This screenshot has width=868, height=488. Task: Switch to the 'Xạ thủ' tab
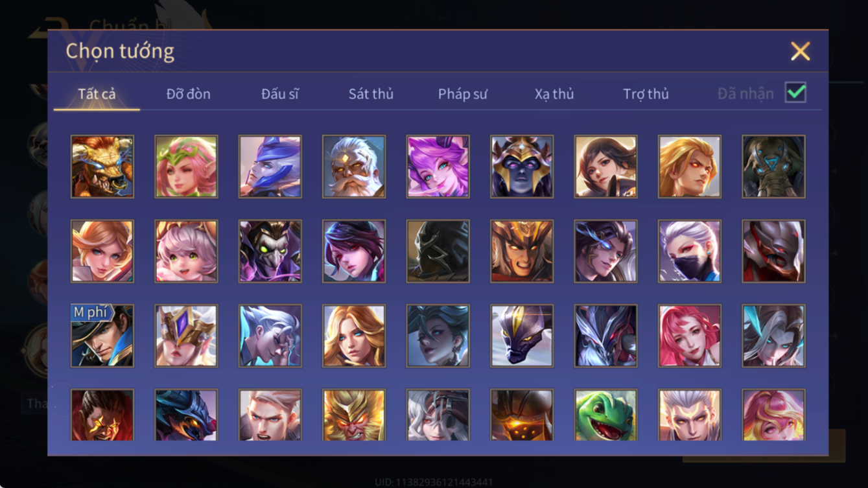click(554, 94)
